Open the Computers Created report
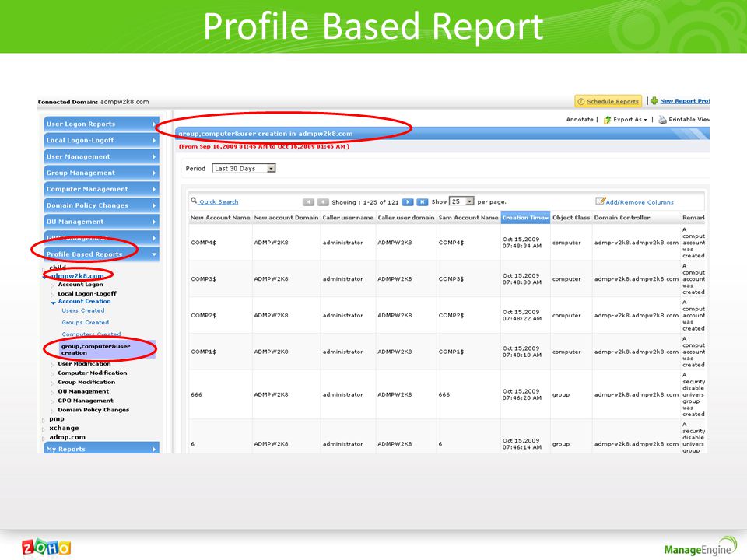Viewport: 747px width, 560px height. pos(91,334)
